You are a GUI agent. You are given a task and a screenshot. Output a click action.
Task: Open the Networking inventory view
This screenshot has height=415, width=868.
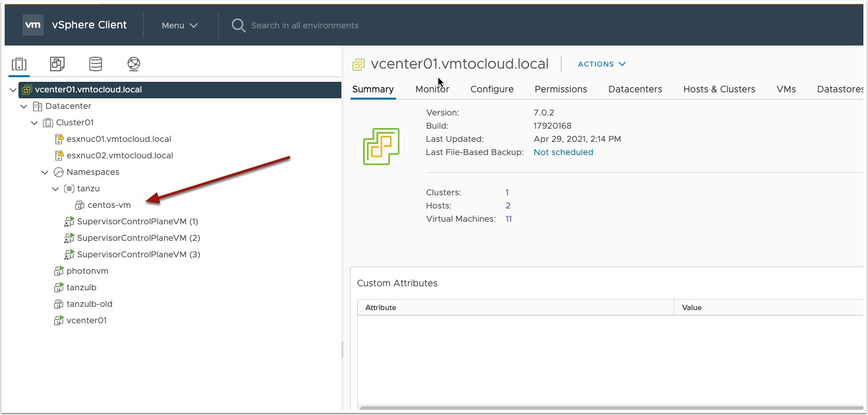tap(134, 64)
